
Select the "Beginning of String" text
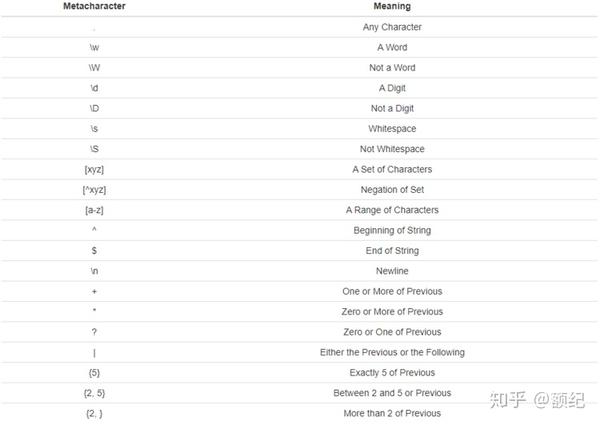(391, 230)
